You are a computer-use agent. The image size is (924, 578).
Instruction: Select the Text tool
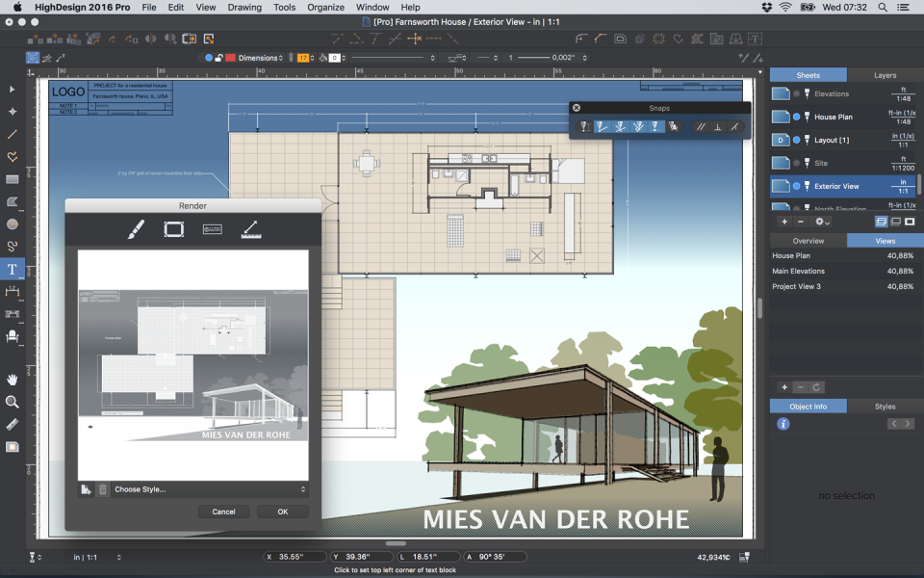(x=13, y=270)
